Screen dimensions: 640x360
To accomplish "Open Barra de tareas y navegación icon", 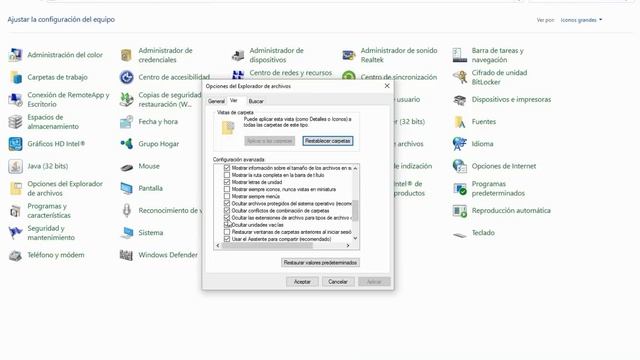I will tap(460, 55).
